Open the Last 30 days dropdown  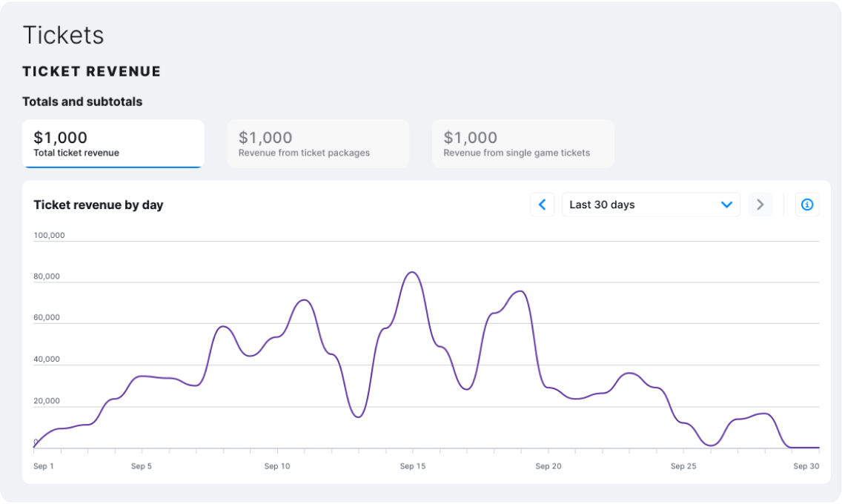[651, 205]
